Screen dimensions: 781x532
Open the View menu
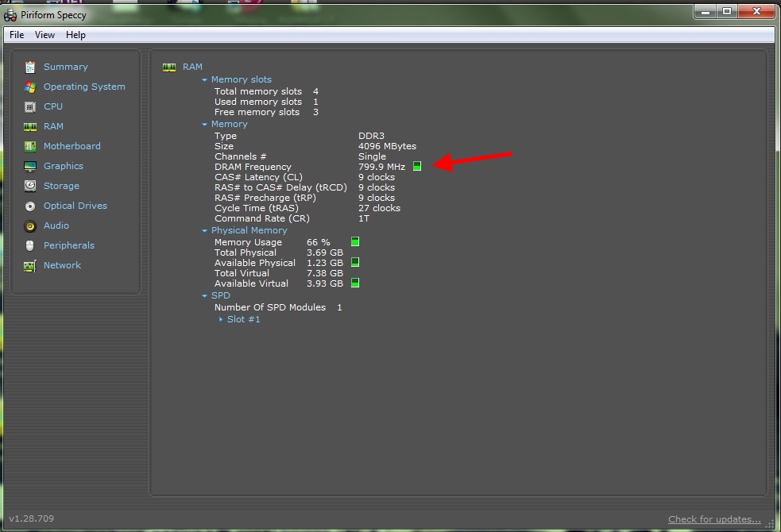click(x=44, y=35)
